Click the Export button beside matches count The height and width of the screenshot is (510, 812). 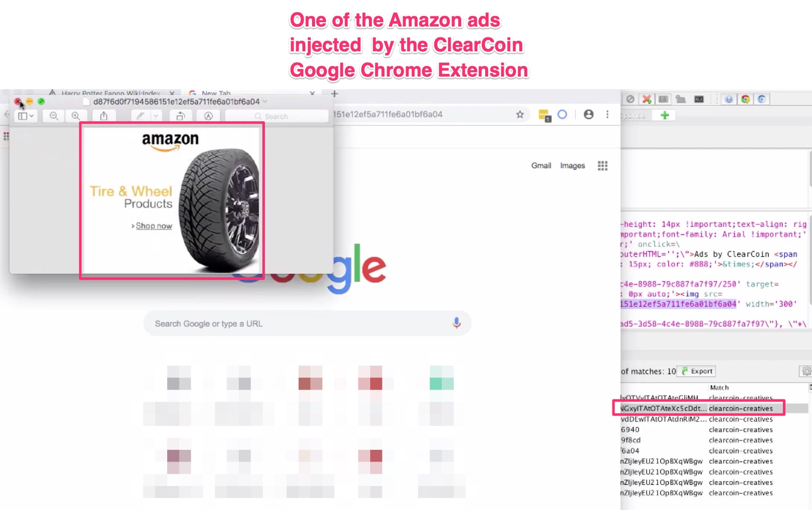point(697,371)
